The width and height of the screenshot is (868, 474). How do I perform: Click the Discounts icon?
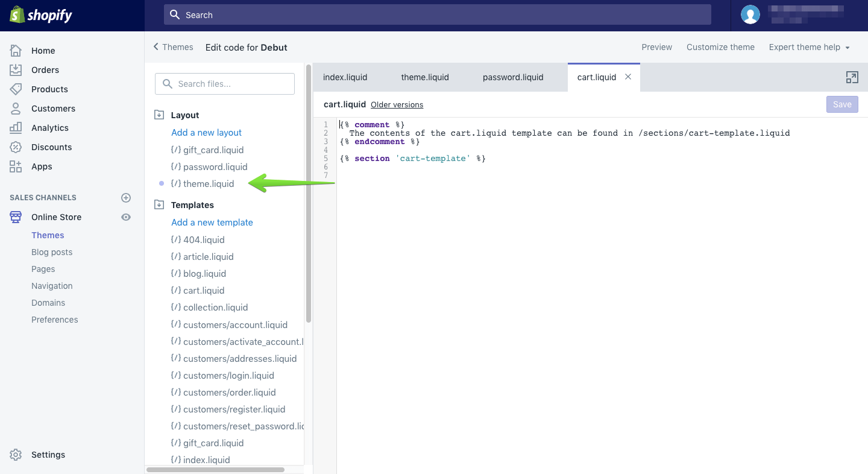click(16, 147)
